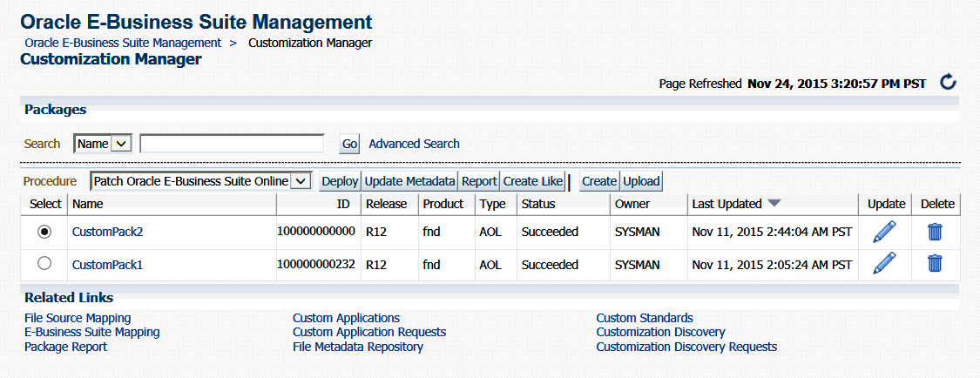Open File Source Mapping link
This screenshot has height=378, width=980.
click(78, 318)
